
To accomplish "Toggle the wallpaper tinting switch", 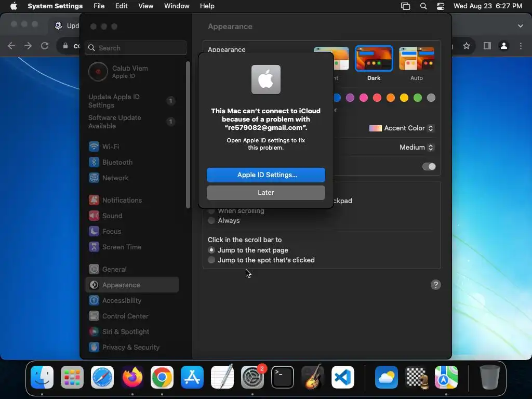I will click(x=429, y=167).
